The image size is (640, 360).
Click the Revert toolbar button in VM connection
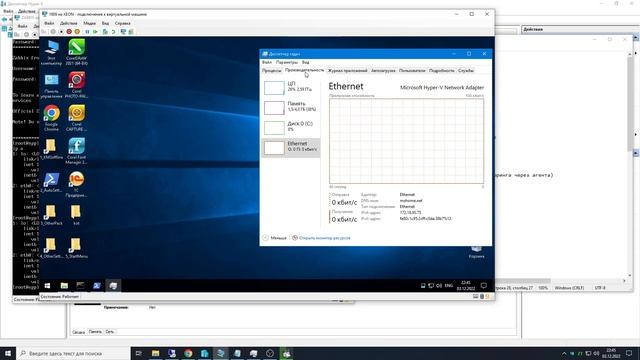[113, 31]
